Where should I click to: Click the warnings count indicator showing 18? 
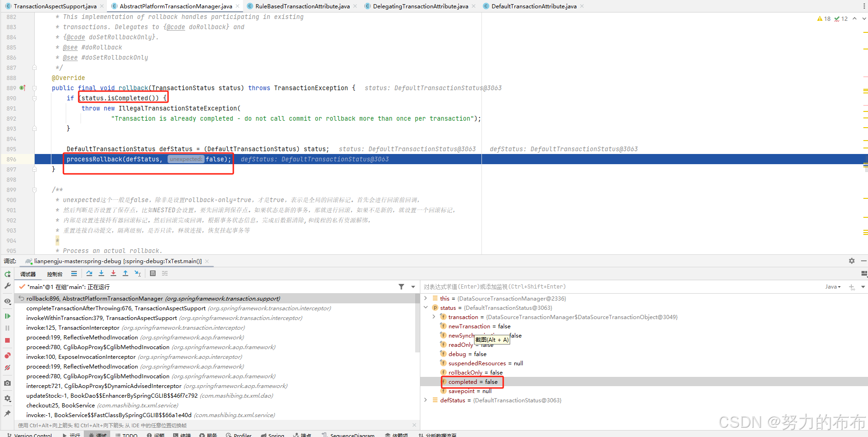pos(824,19)
